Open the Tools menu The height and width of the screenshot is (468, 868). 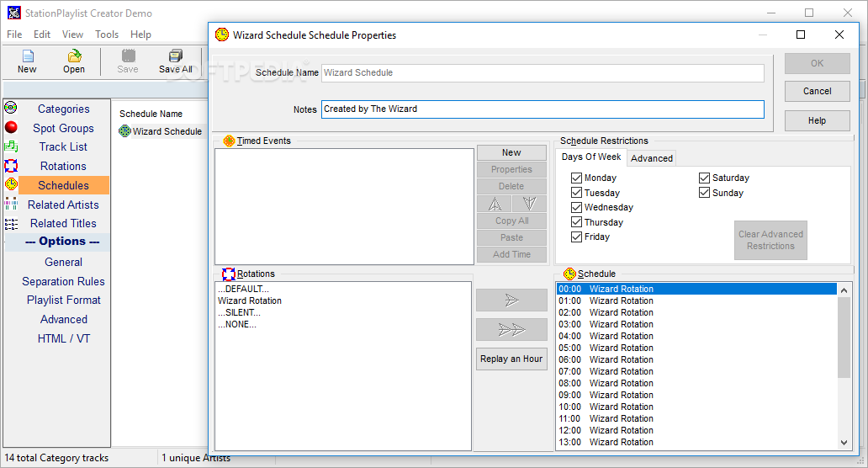tap(107, 35)
